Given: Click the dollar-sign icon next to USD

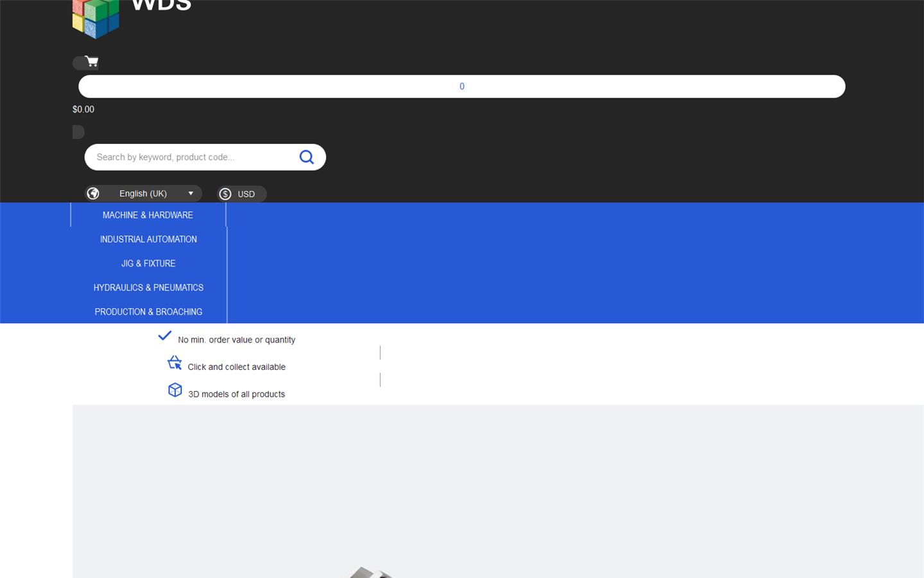Looking at the screenshot, I should pyautogui.click(x=225, y=194).
